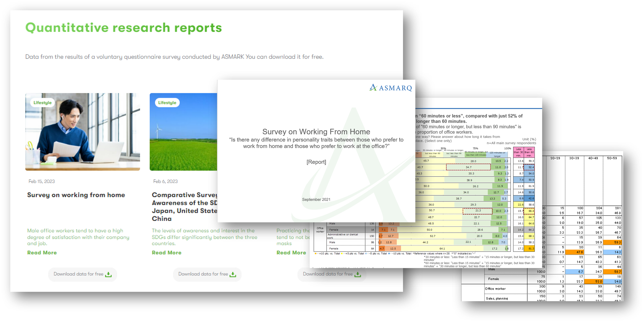The width and height of the screenshot is (644, 322).
Task: Click Lifestyle tag on windmill field card
Action: [167, 103]
